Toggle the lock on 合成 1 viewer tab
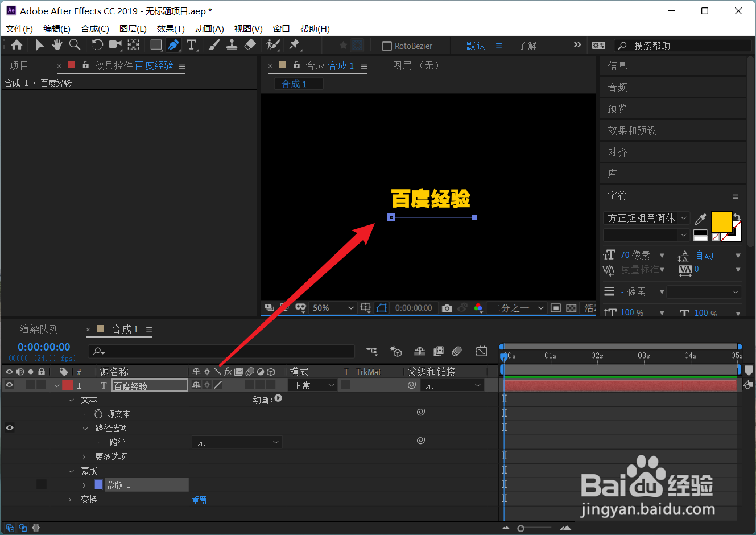Screen dimensions: 756x535 tap(296, 65)
